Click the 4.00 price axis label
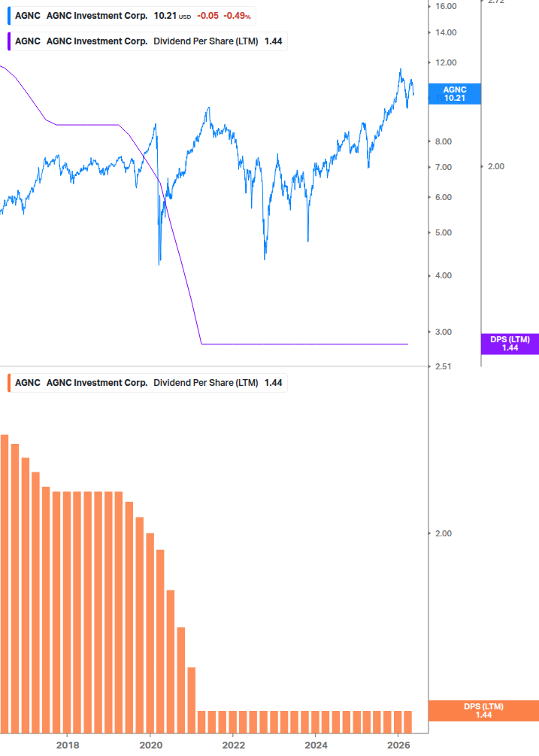The width and height of the screenshot is (539, 756). [x=443, y=276]
